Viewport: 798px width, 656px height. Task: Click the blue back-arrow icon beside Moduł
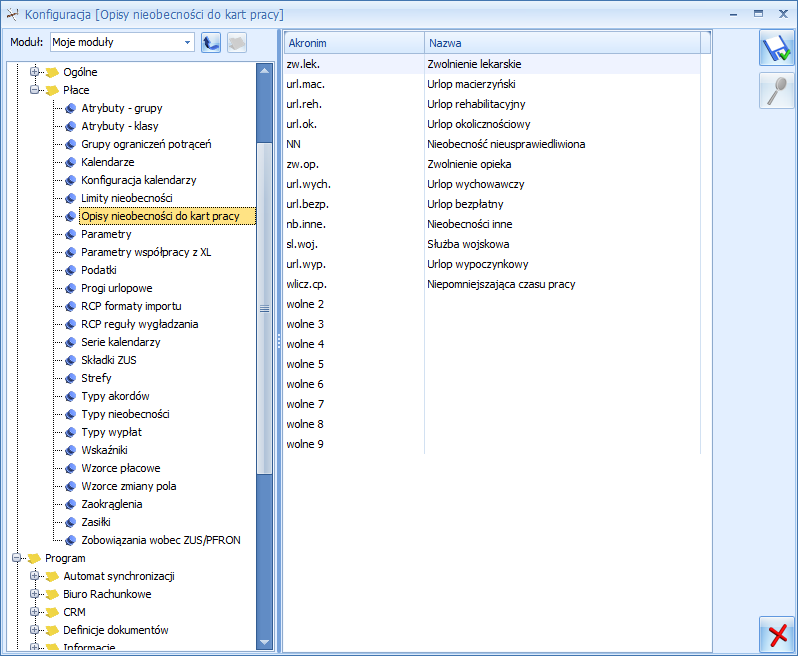211,43
